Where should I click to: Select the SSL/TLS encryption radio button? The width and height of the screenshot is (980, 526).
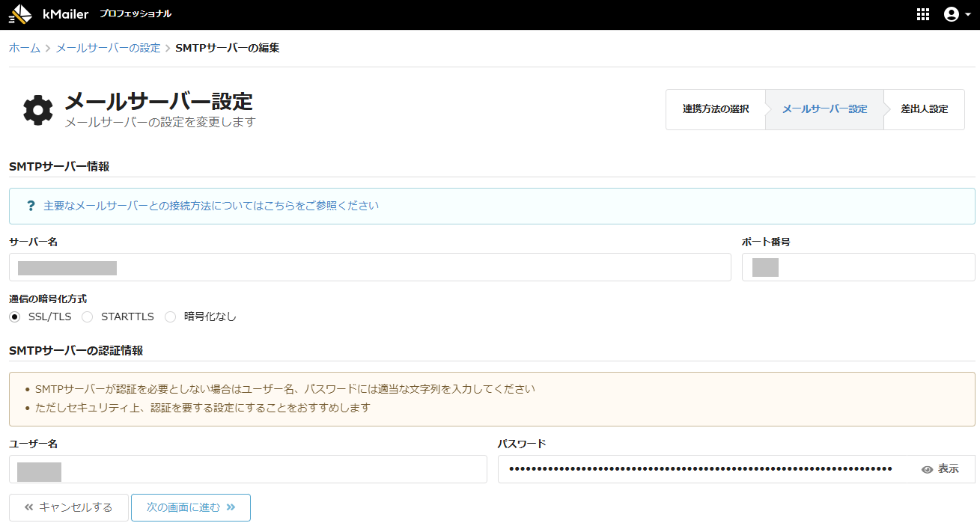tap(15, 316)
